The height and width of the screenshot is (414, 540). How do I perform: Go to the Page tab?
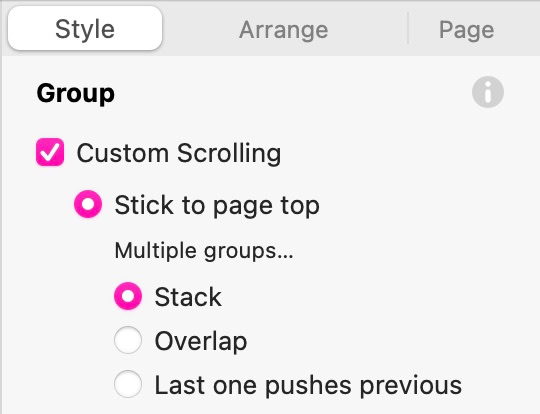click(467, 30)
